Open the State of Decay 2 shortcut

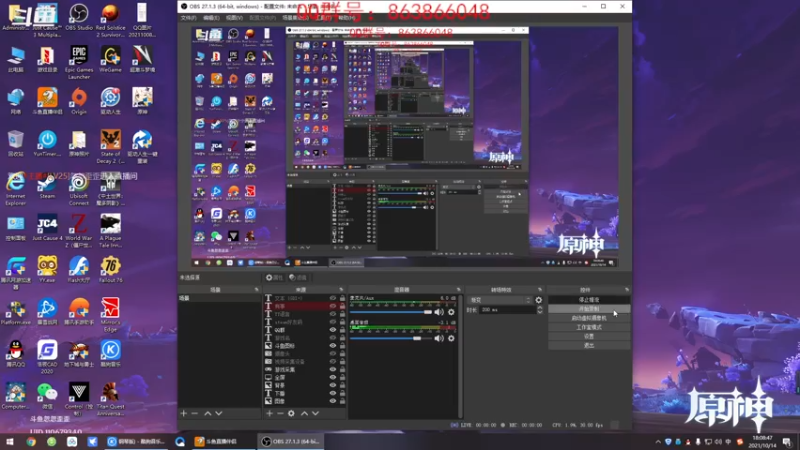(110, 147)
